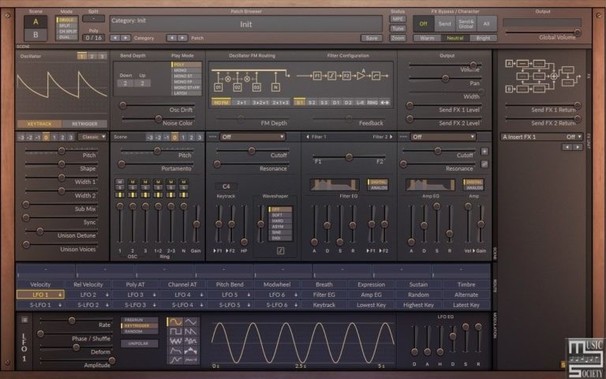Click the Init patch name display
Viewport: 606px width, 379px height.
click(246, 24)
